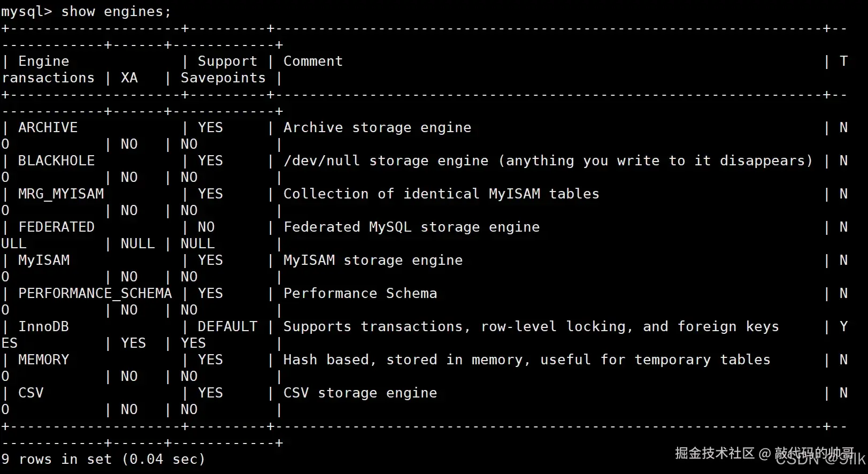Click the DEFAULT support value for InnoDB
The image size is (868, 474).
[x=227, y=327]
